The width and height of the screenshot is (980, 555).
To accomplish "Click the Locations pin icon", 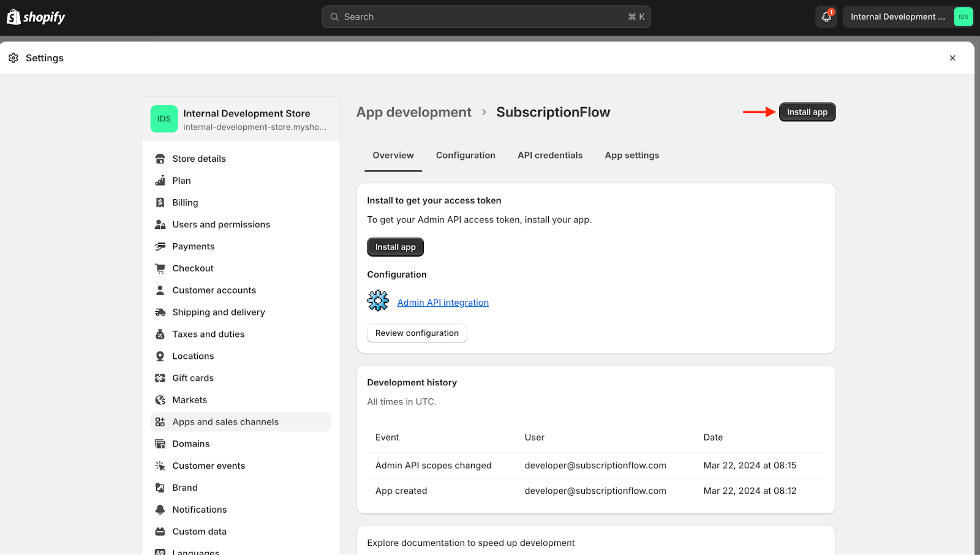I will pyautogui.click(x=160, y=356).
